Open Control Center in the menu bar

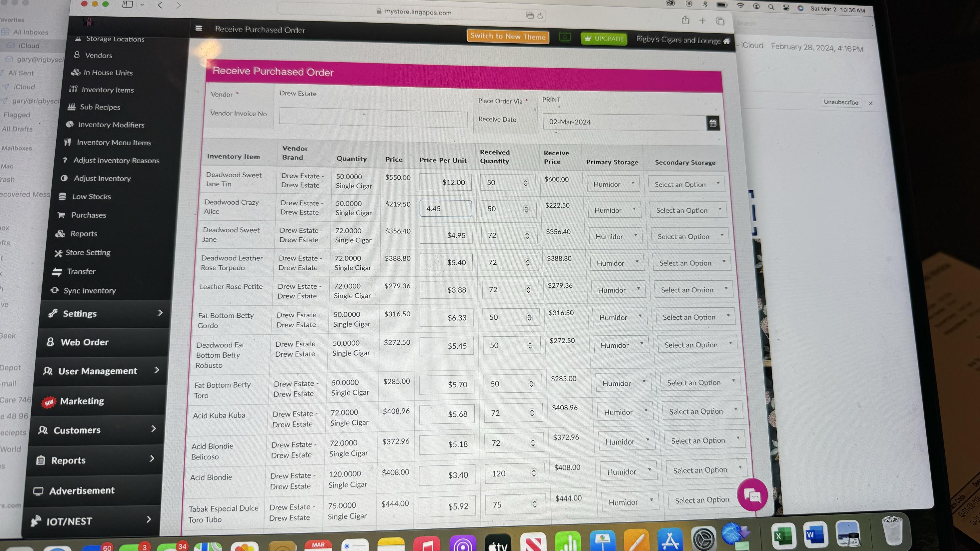tap(786, 7)
